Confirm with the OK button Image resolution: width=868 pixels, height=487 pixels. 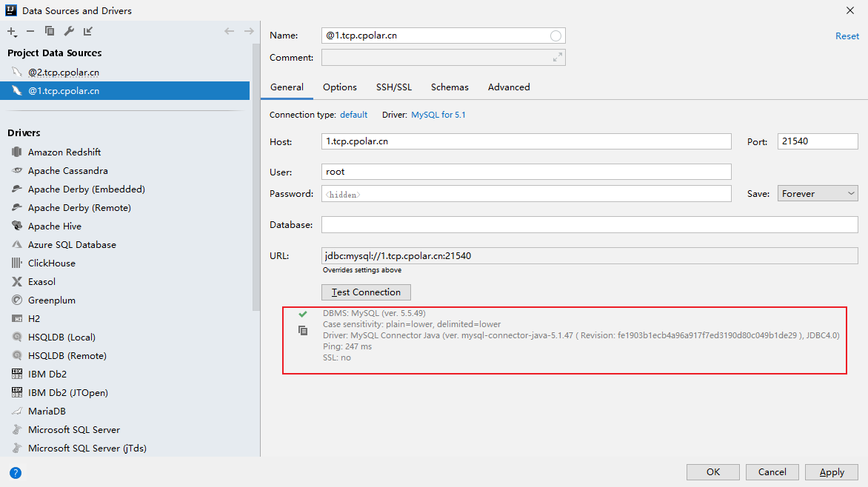(713, 472)
